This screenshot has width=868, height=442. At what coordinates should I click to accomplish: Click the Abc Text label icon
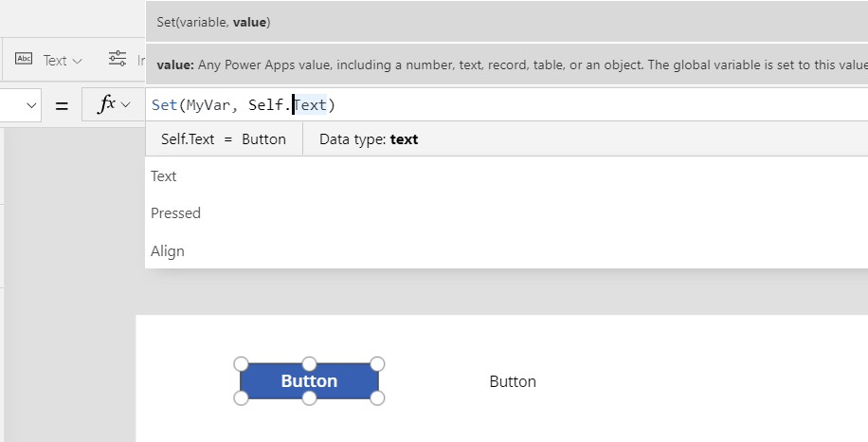(x=24, y=59)
